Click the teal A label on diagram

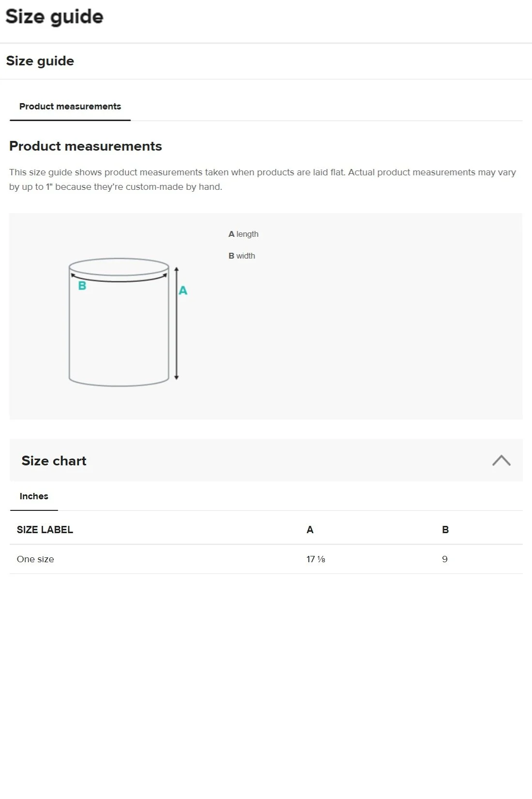183,291
